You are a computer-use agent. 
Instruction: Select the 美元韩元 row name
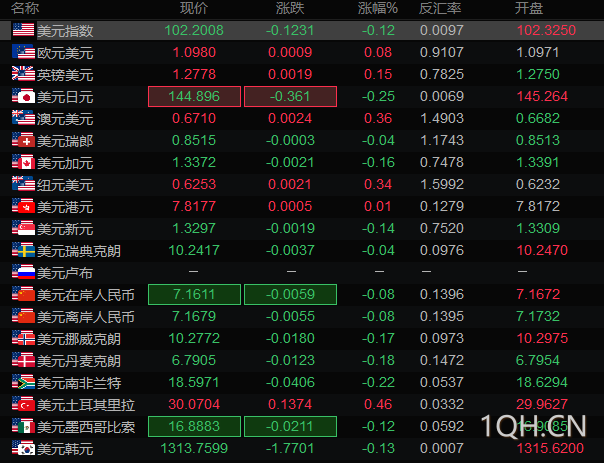[65, 449]
